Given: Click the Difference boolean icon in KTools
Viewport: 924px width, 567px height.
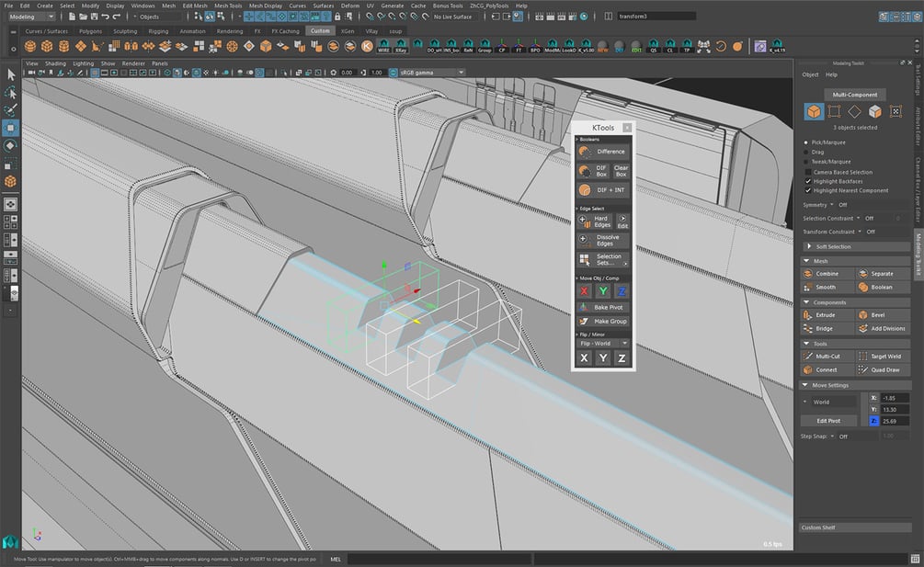Looking at the screenshot, I should pyautogui.click(x=585, y=152).
